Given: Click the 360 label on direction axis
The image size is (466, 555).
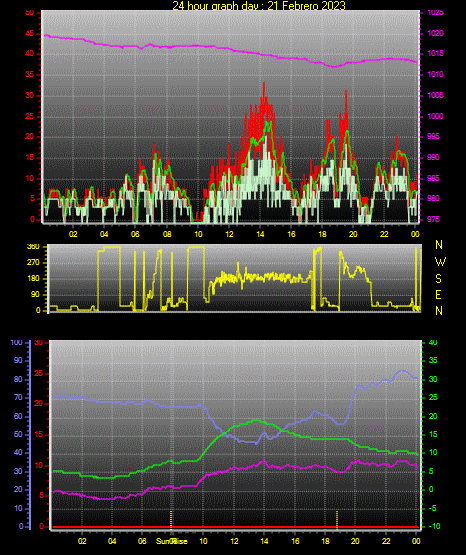Looking at the screenshot, I should coord(33,247).
